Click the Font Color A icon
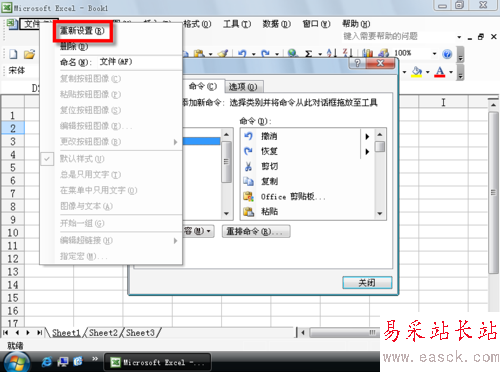Screen dimensions: 500x372 pyautogui.click(x=440, y=72)
